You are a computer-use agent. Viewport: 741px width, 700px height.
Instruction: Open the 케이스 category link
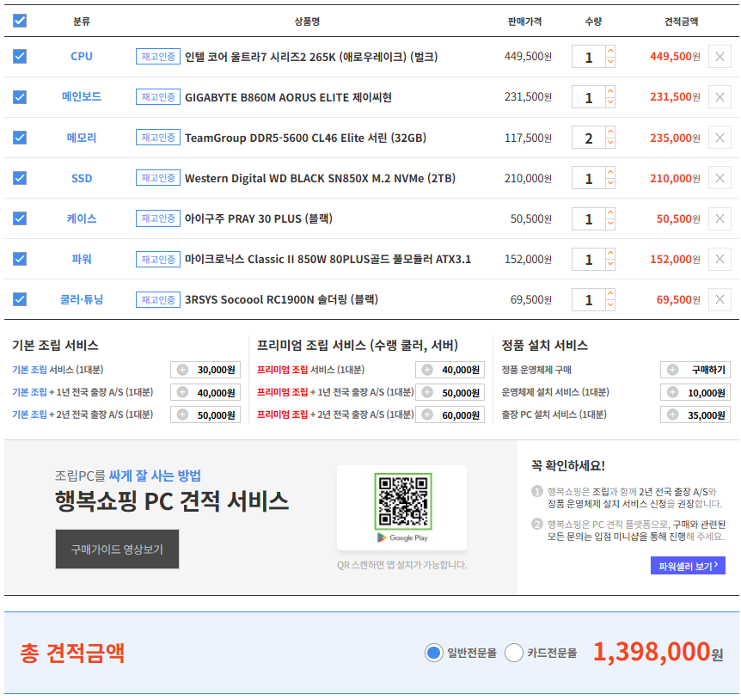point(82,218)
